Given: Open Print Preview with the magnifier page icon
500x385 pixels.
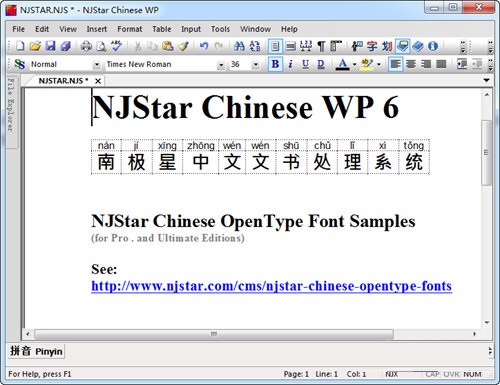Looking at the screenshot, I should 101,46.
